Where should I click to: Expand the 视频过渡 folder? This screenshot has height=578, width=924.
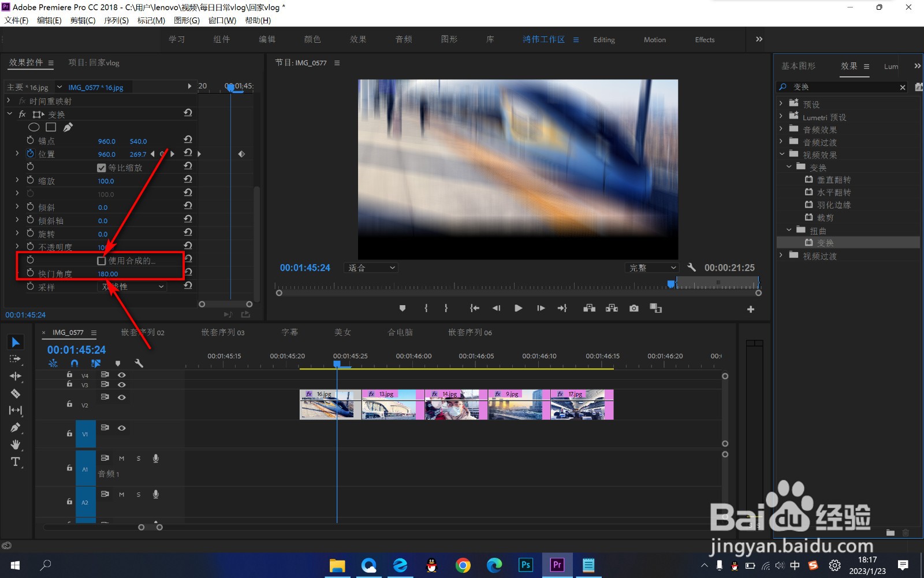coord(781,255)
